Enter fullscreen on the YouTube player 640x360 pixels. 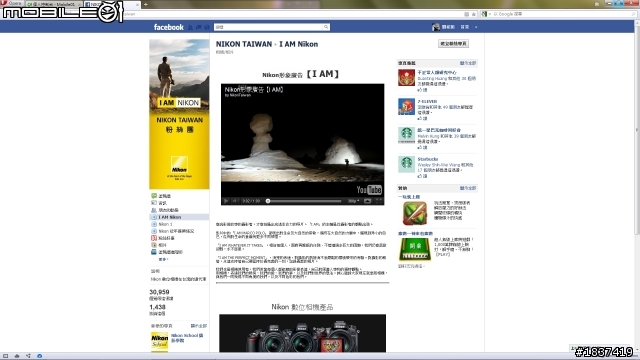(378, 201)
